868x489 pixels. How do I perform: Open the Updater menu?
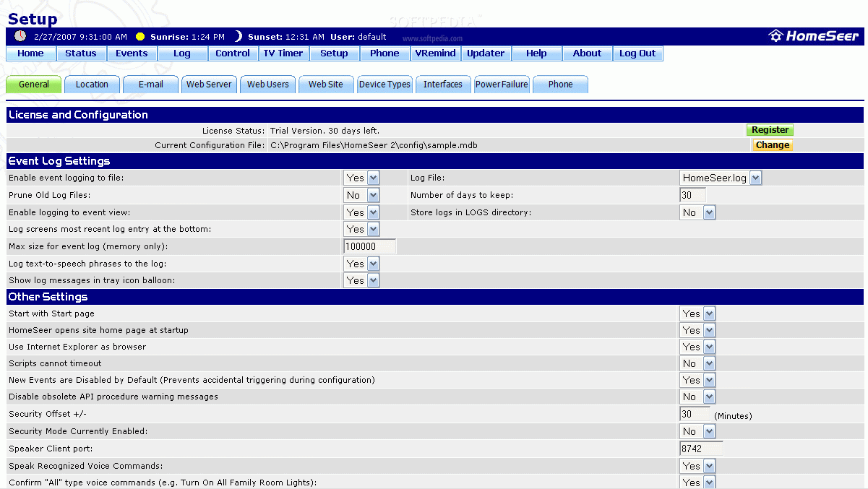tap(486, 53)
